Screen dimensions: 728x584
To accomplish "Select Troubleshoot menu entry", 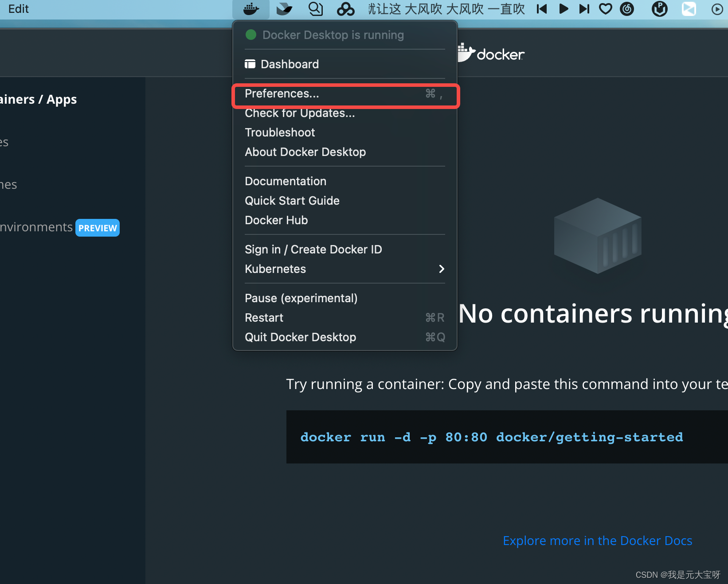I will pyautogui.click(x=344, y=132).
